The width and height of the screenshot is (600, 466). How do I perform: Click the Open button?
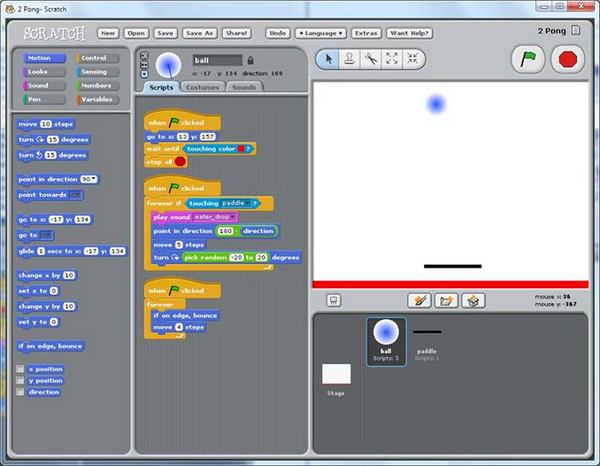click(136, 33)
